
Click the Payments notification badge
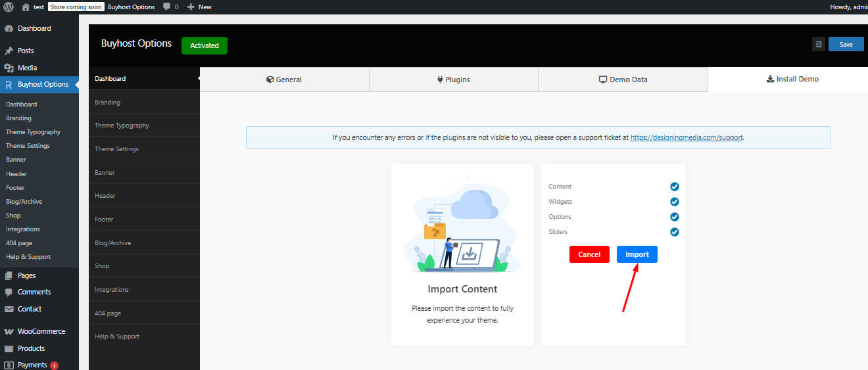tap(54, 365)
